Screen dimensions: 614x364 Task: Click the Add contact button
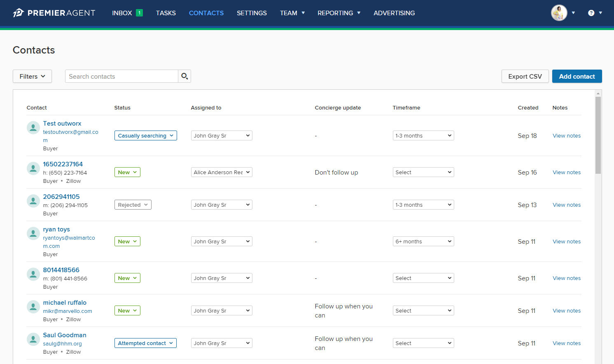tap(577, 76)
